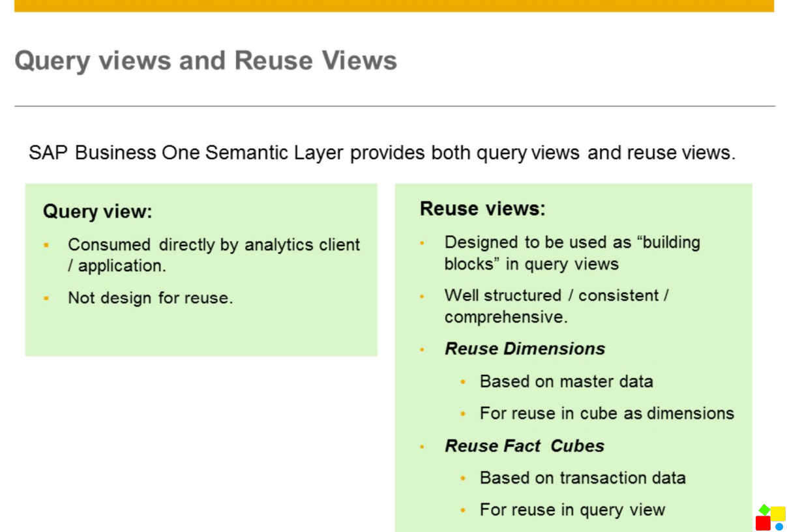Select the Query view green box
The height and width of the screenshot is (532, 787).
[x=200, y=269]
